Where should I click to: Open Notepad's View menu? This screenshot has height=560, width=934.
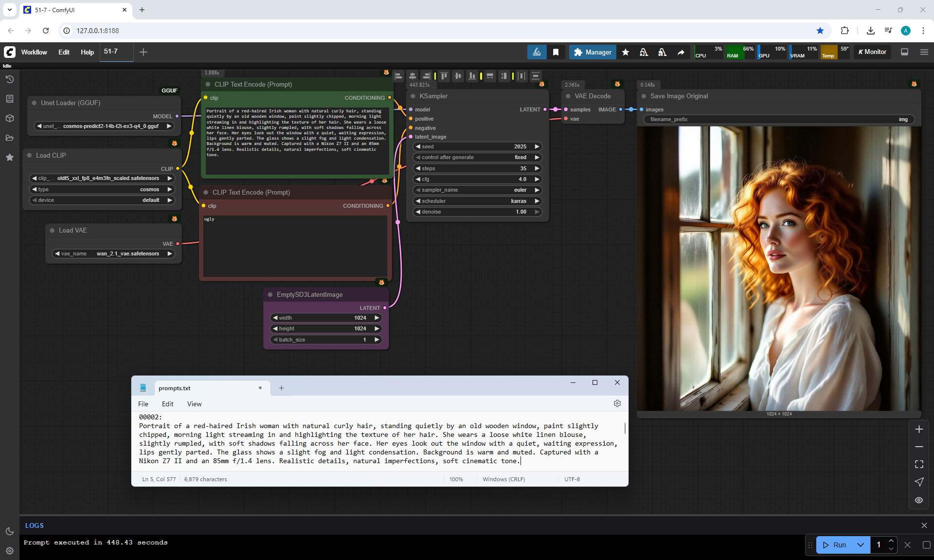[x=194, y=404]
